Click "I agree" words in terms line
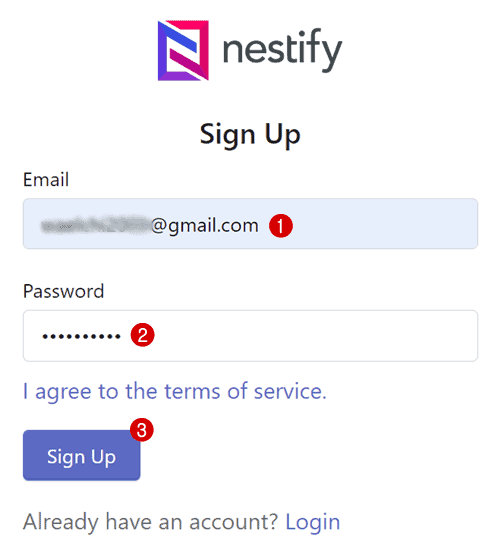 pos(57,391)
